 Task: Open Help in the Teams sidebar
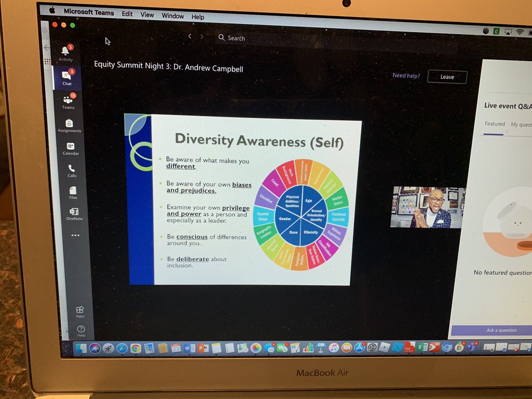click(x=81, y=331)
